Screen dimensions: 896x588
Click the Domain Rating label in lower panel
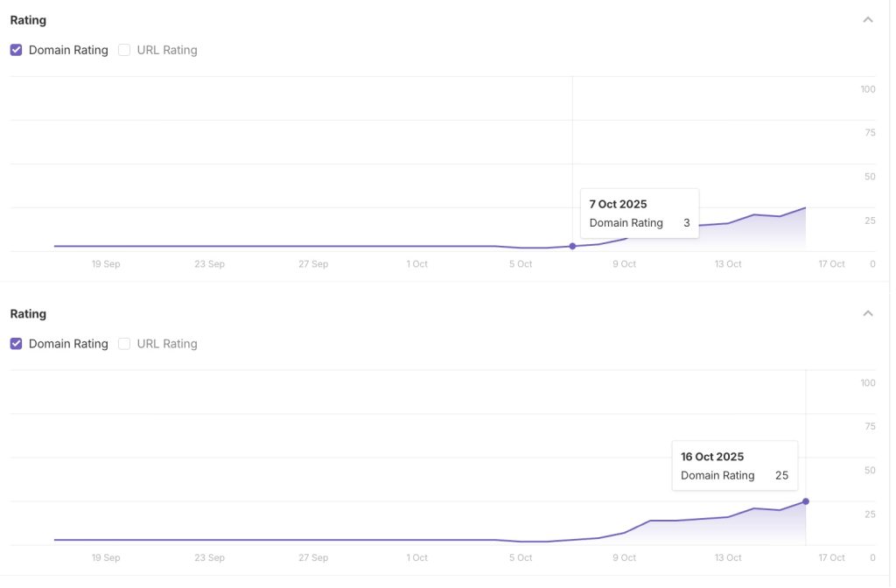pos(68,344)
